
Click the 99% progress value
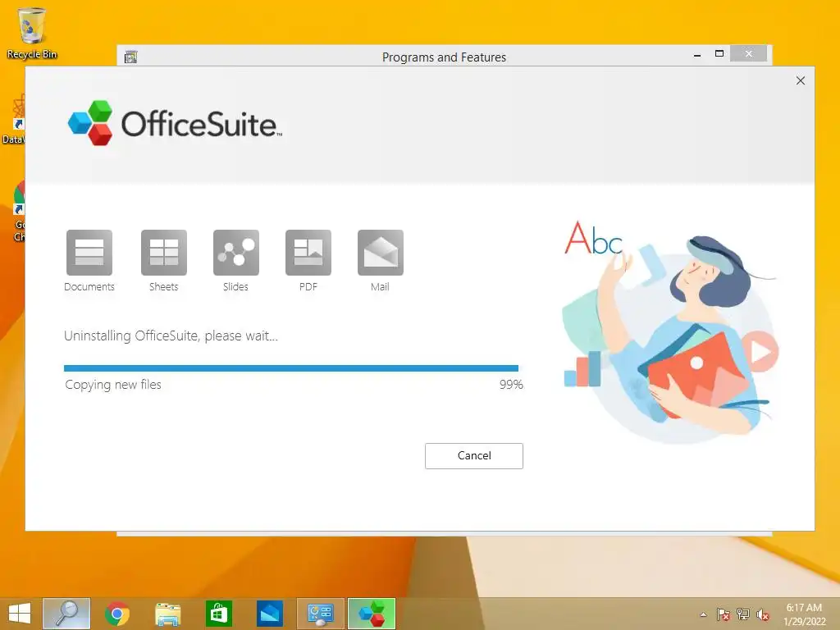click(x=511, y=384)
